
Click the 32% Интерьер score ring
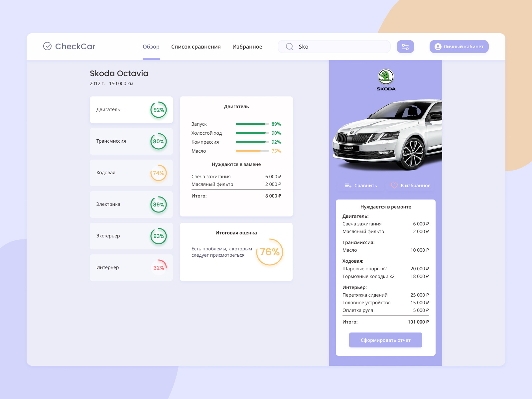coord(159,268)
